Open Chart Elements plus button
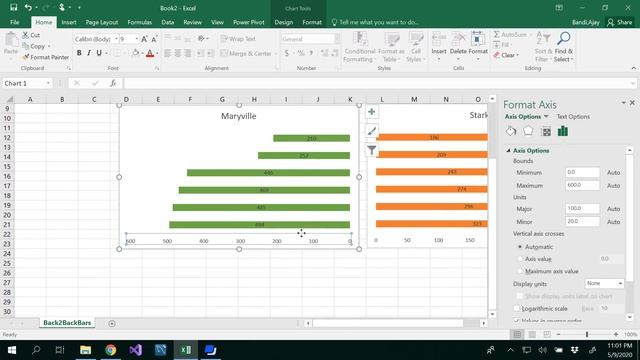 (371, 112)
